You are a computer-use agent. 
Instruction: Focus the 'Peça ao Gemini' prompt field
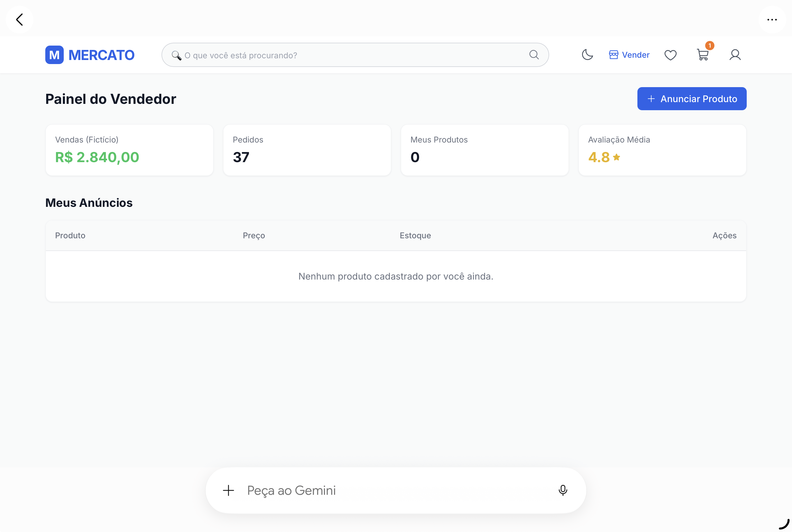395,490
